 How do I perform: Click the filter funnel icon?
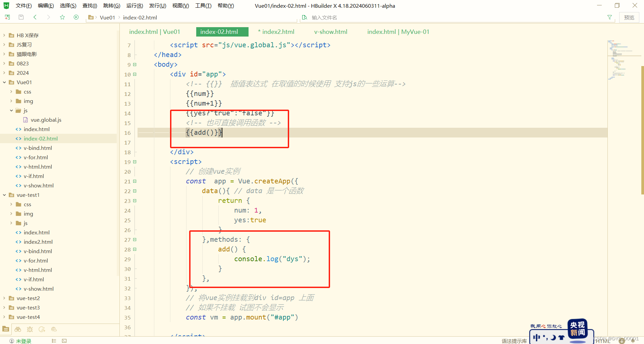(x=609, y=17)
